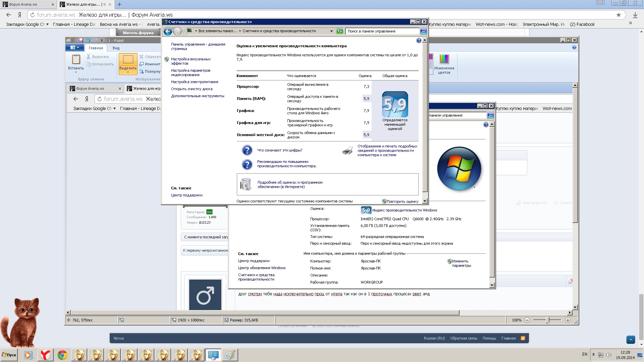
Task: Click the software box icon near 'Подробнее об оценках'
Action: coord(246,184)
